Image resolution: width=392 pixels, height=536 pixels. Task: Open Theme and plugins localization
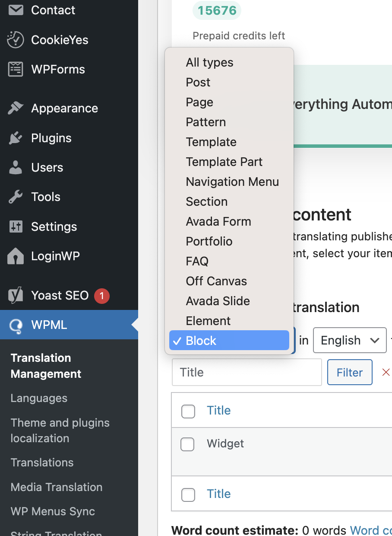click(x=60, y=431)
